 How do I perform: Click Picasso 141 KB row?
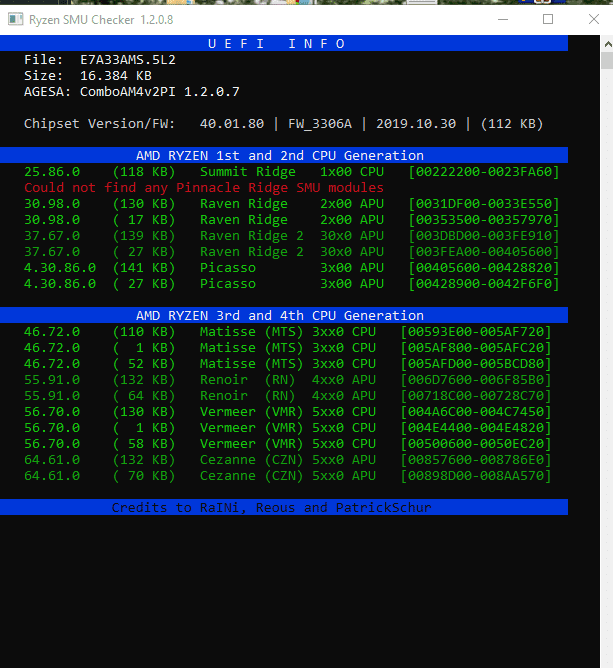[291, 268]
